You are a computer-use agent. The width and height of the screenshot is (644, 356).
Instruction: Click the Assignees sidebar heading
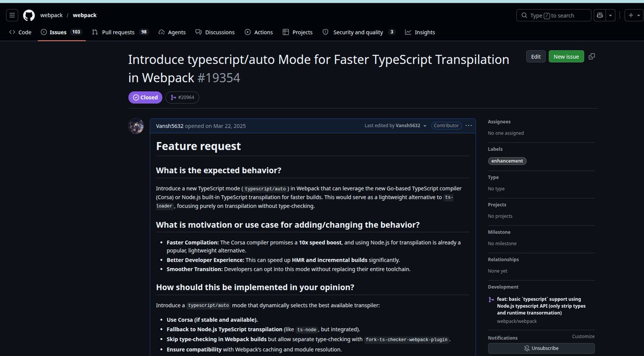499,122
